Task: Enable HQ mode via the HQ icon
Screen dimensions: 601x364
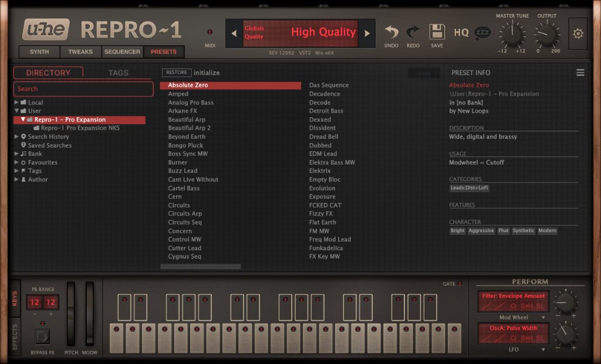Action: pos(461,33)
